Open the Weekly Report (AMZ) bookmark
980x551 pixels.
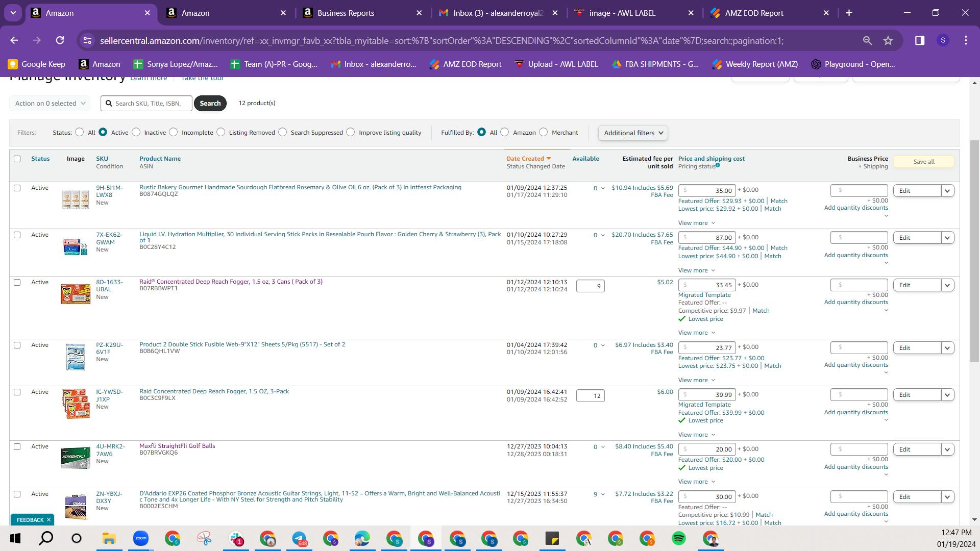(755, 64)
